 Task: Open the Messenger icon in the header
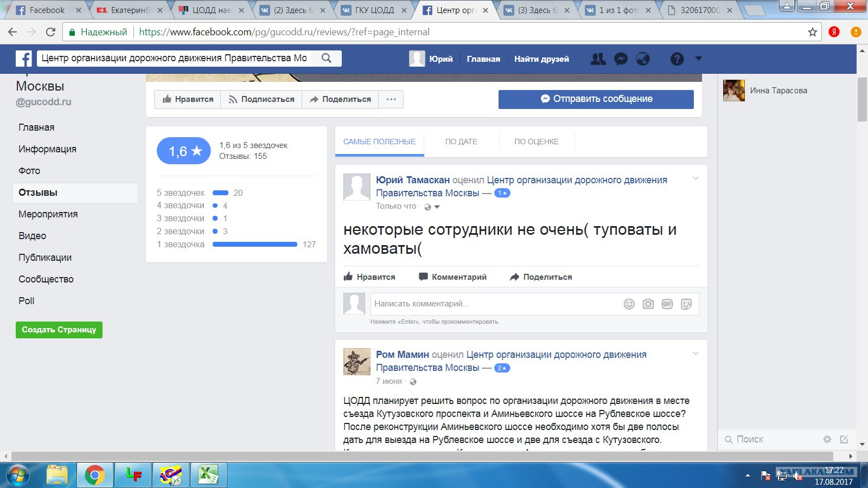click(621, 59)
